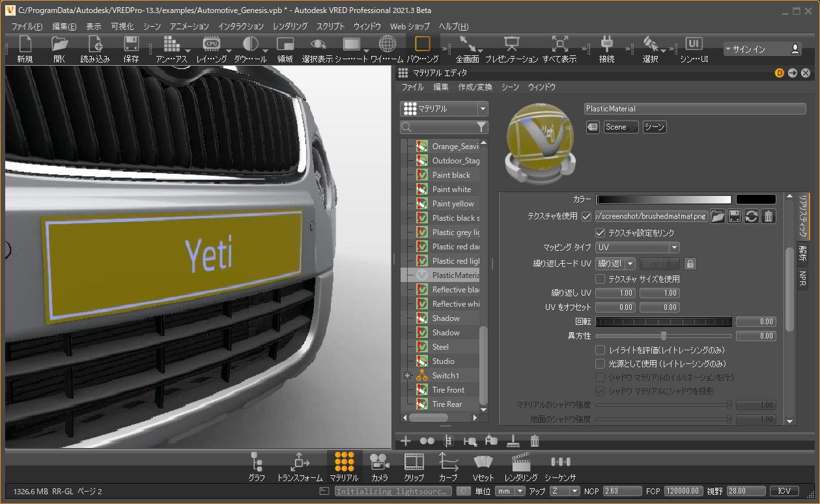
Task: Open the 可視化 menu
Action: coord(122,27)
